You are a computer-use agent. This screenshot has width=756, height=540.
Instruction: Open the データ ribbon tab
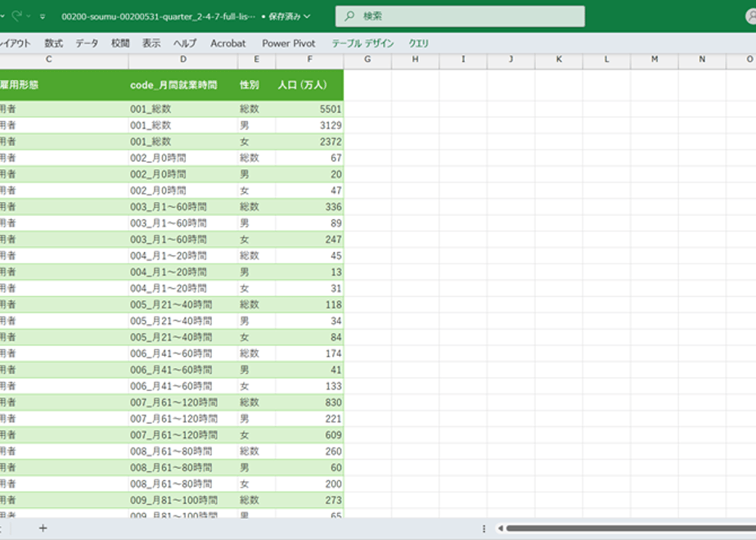87,43
